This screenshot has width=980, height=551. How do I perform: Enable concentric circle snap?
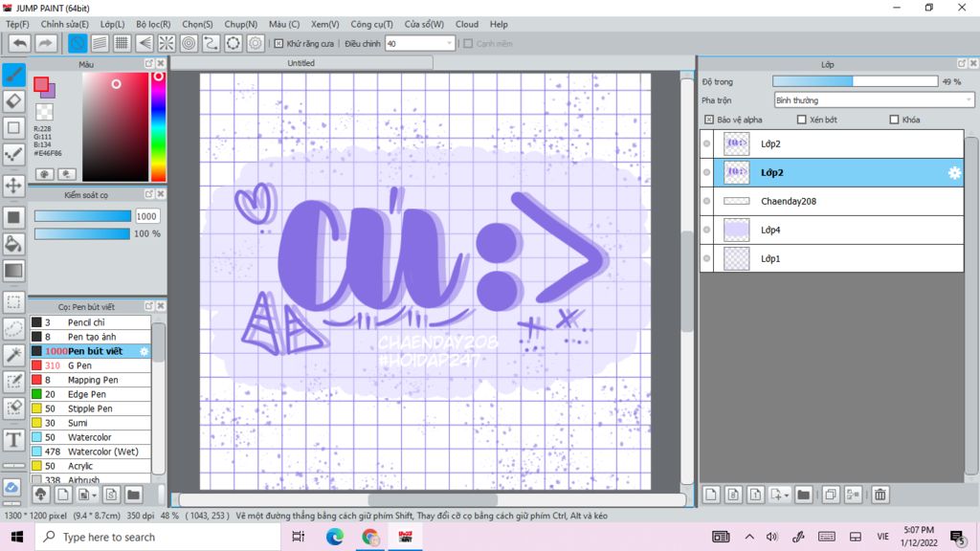[189, 43]
